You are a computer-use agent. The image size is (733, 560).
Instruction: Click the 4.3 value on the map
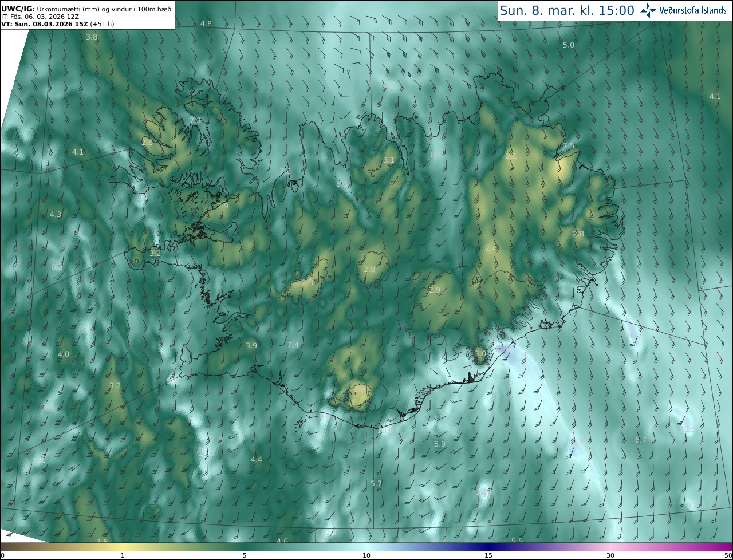pyautogui.click(x=56, y=214)
